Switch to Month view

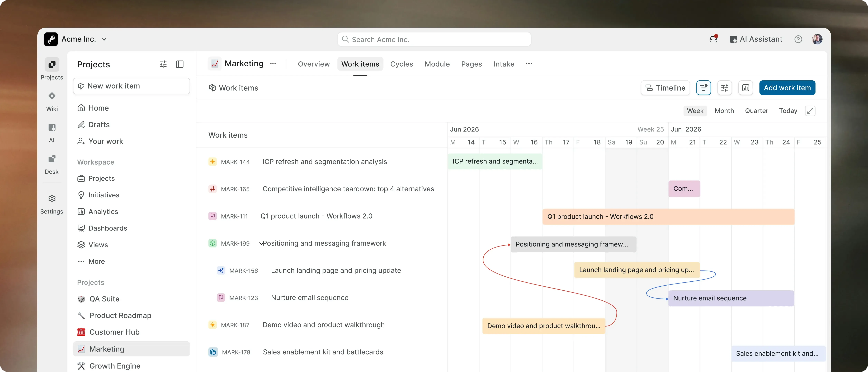[x=724, y=111]
